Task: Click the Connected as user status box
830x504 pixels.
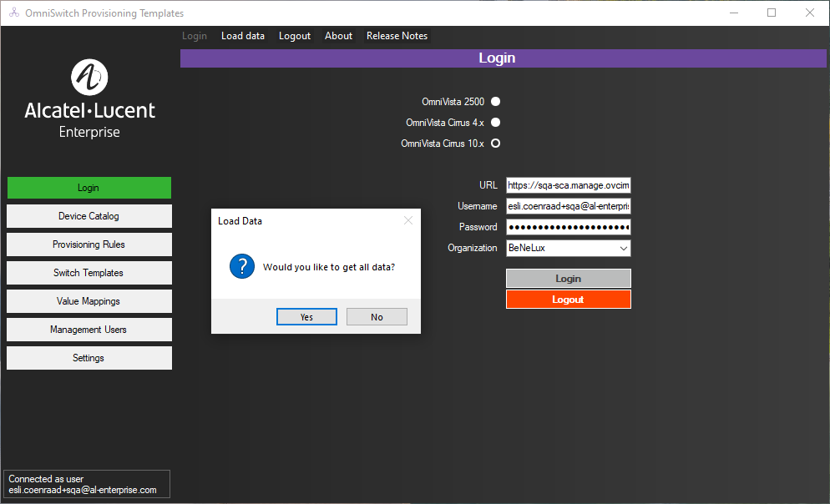Action: tap(87, 484)
